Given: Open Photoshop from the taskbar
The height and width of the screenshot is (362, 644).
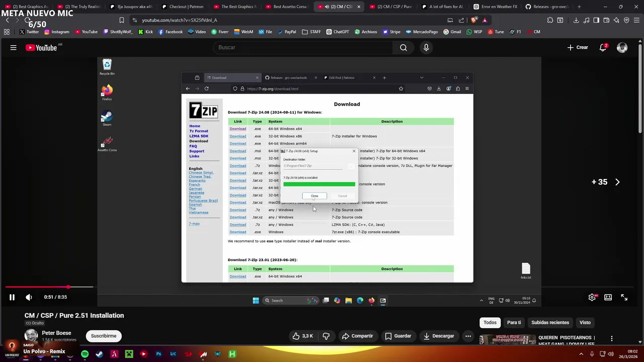Looking at the screenshot, I should coord(158,354).
